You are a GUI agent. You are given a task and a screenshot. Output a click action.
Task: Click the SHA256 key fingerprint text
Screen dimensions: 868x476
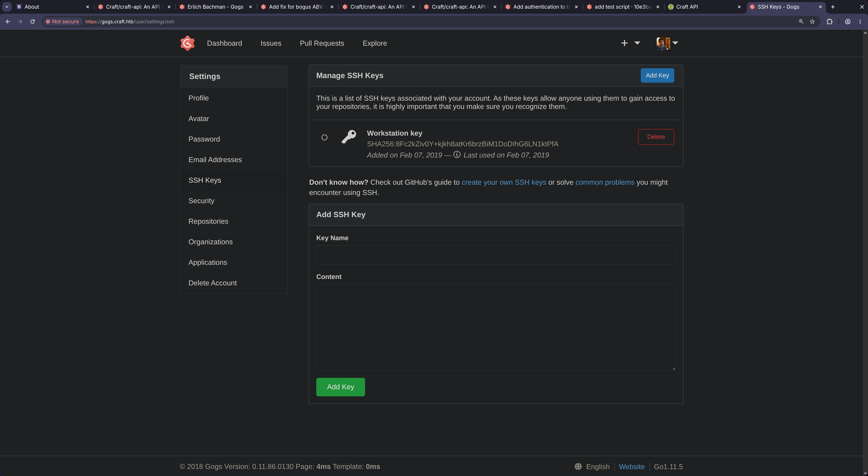(463, 144)
